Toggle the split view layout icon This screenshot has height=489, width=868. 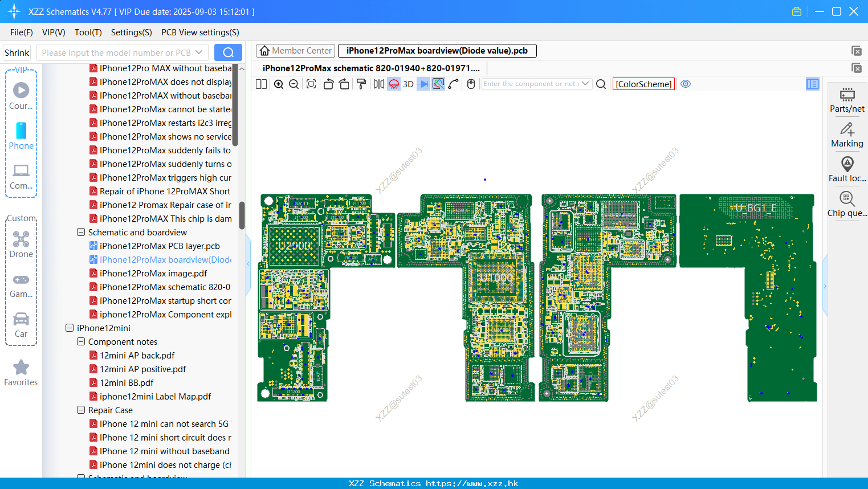pos(261,84)
